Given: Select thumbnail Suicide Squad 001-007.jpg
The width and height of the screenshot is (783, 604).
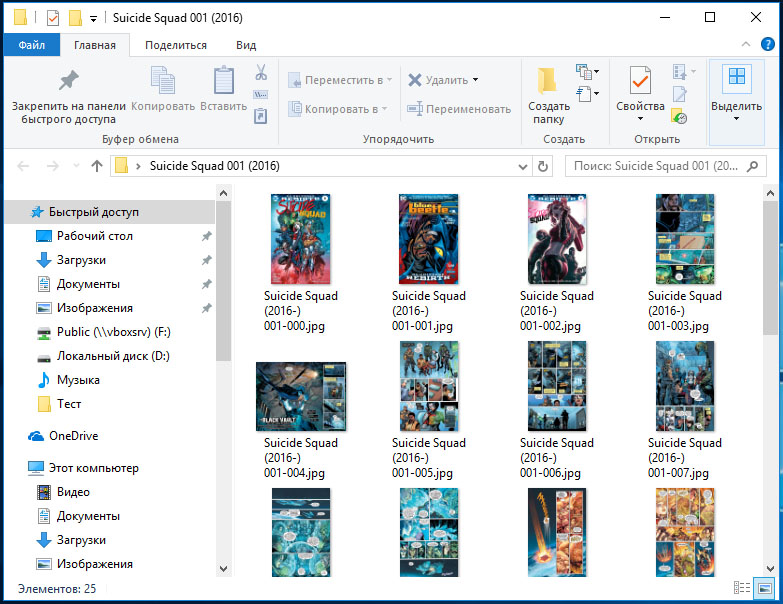Looking at the screenshot, I should coord(685,386).
